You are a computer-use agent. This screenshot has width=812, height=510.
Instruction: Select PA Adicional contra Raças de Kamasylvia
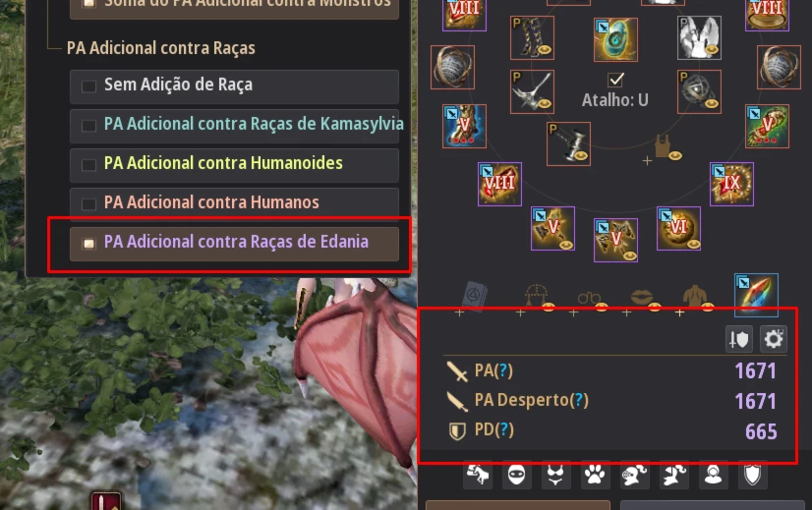point(88,126)
